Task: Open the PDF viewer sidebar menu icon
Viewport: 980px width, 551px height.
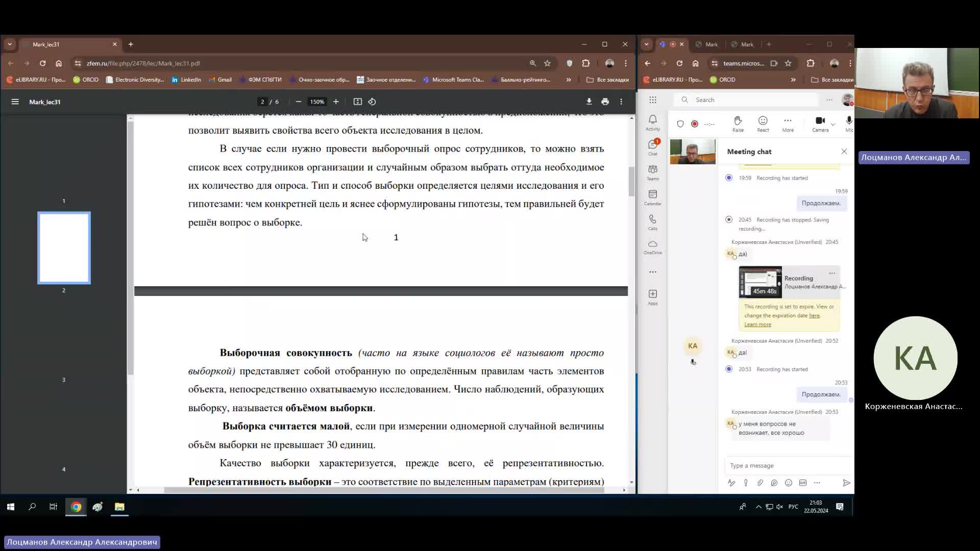Action: [15, 102]
